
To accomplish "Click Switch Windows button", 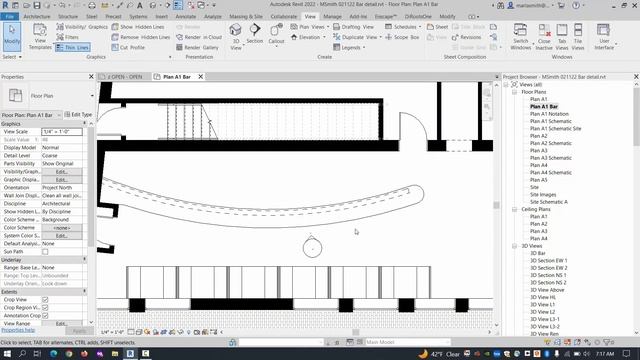I will (520, 37).
